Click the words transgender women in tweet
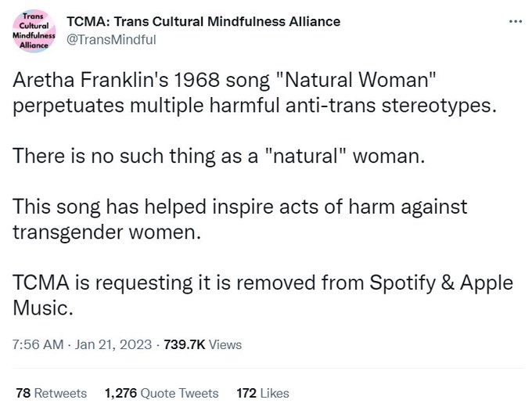 coord(107,232)
